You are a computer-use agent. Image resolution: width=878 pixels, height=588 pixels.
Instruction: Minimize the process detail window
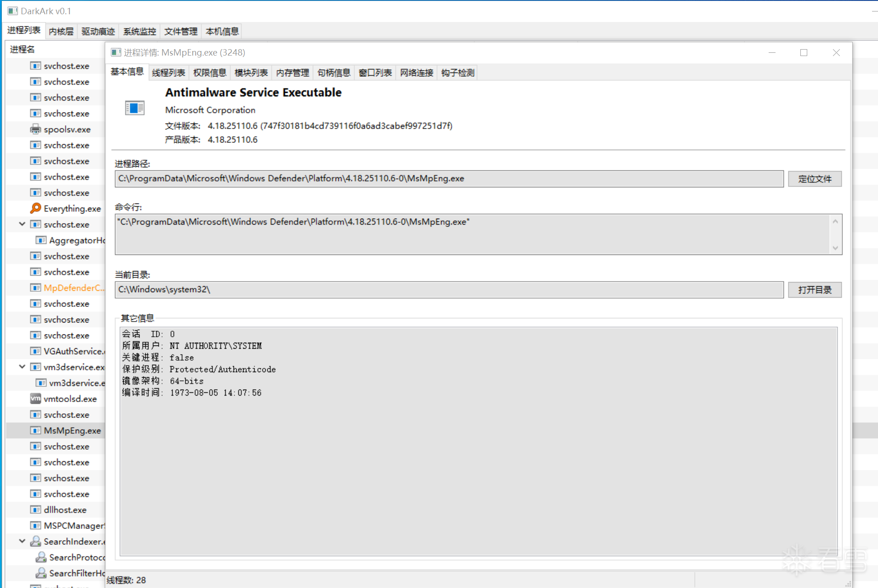[772, 52]
